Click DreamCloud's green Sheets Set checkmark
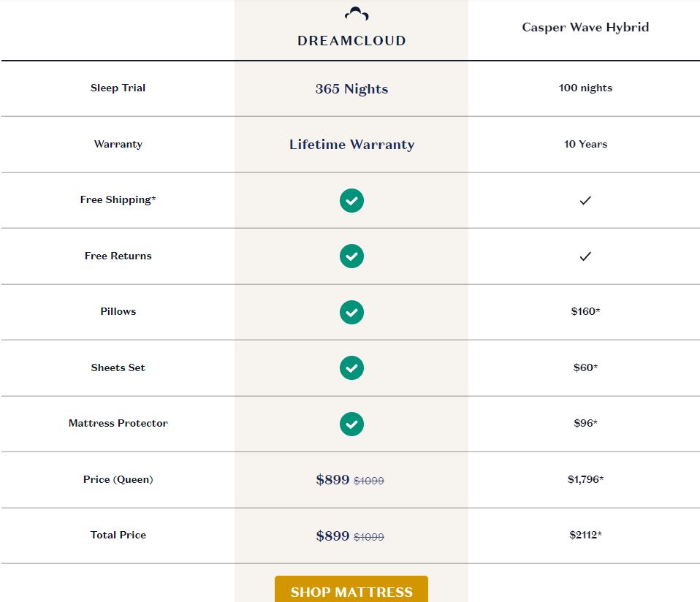 coord(351,367)
